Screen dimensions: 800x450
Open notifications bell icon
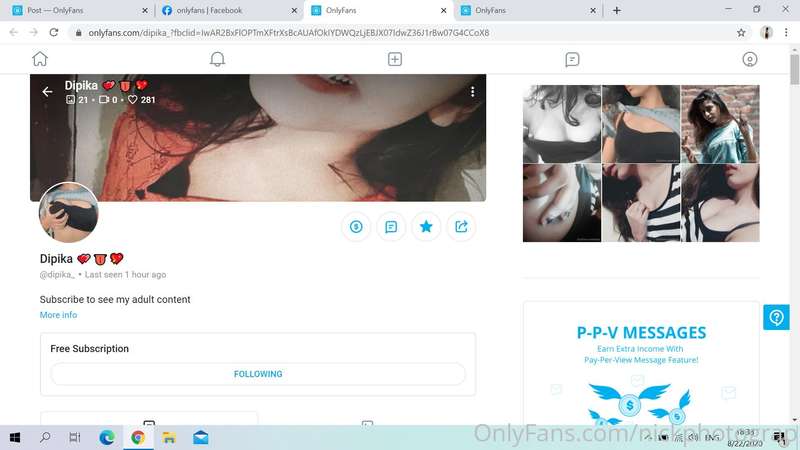(217, 59)
